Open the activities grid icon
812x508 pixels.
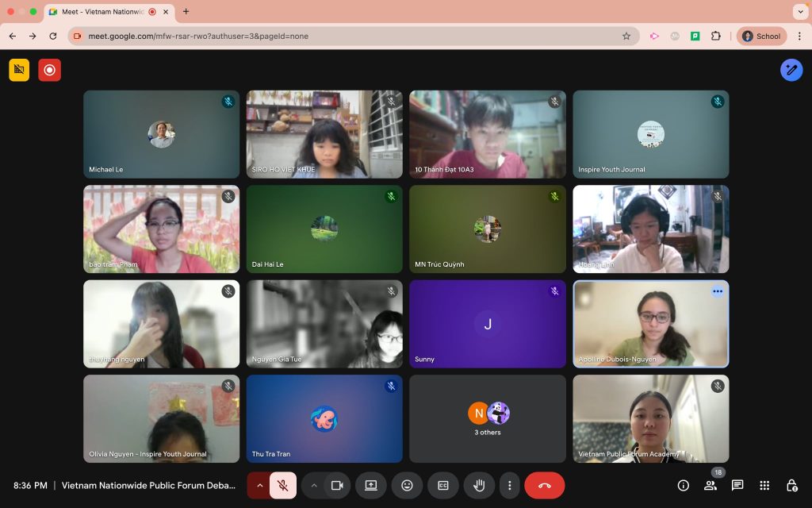tap(764, 485)
